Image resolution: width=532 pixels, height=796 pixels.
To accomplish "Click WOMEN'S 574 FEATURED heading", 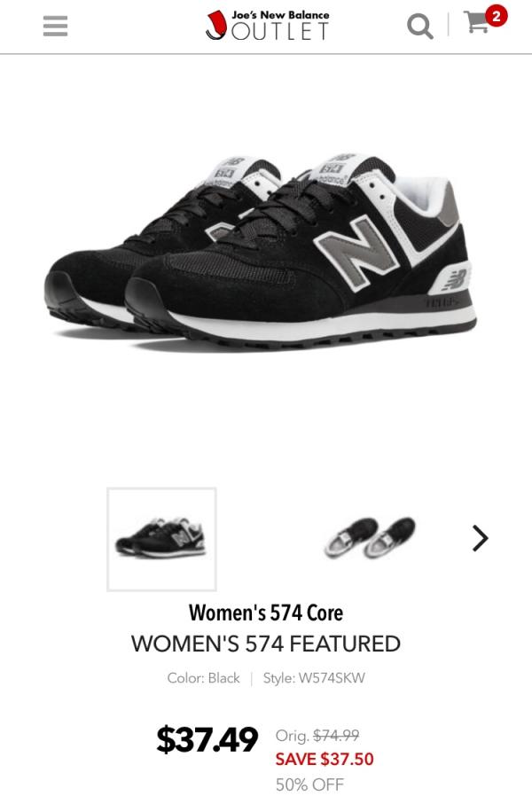I will click(266, 644).
